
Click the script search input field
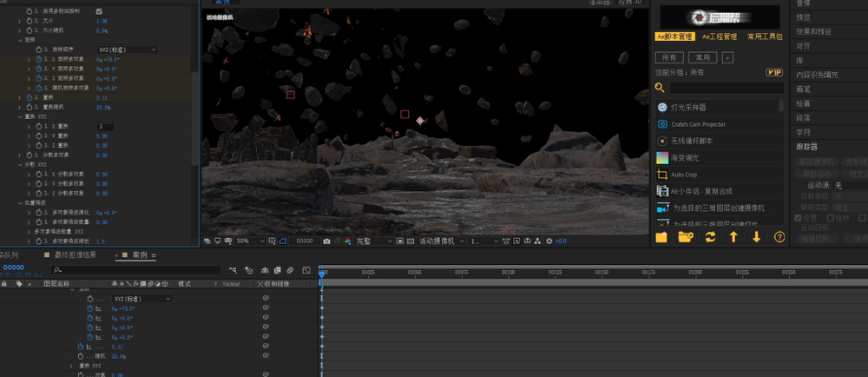(726, 88)
